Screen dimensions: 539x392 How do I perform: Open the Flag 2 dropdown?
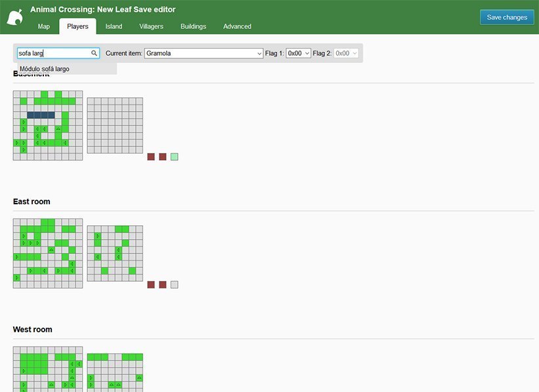[x=346, y=53]
